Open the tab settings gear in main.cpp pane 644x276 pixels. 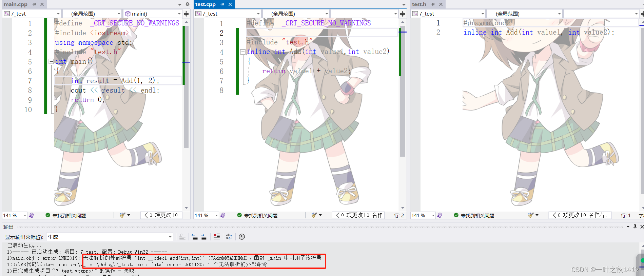tap(188, 4)
